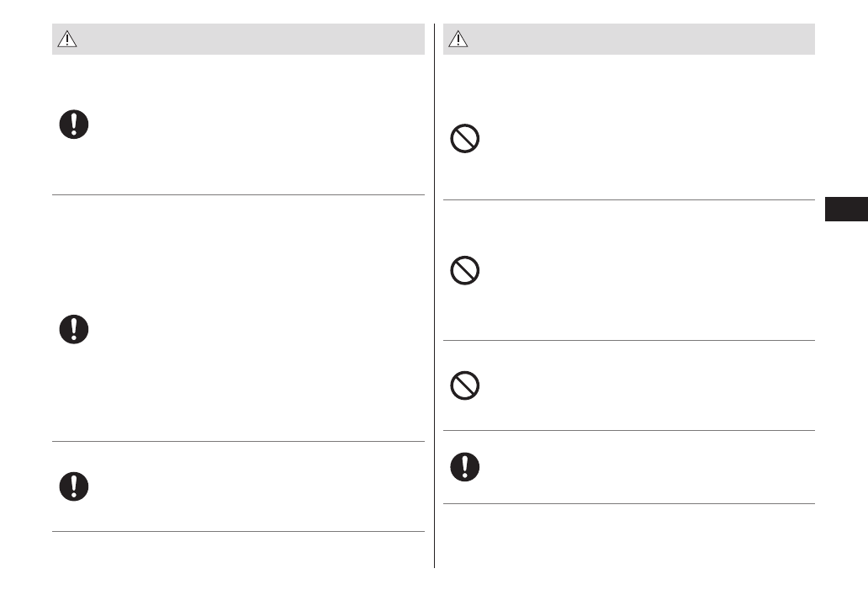Click the right column gray header bar
The height and width of the screenshot is (611, 868).
click(629, 39)
